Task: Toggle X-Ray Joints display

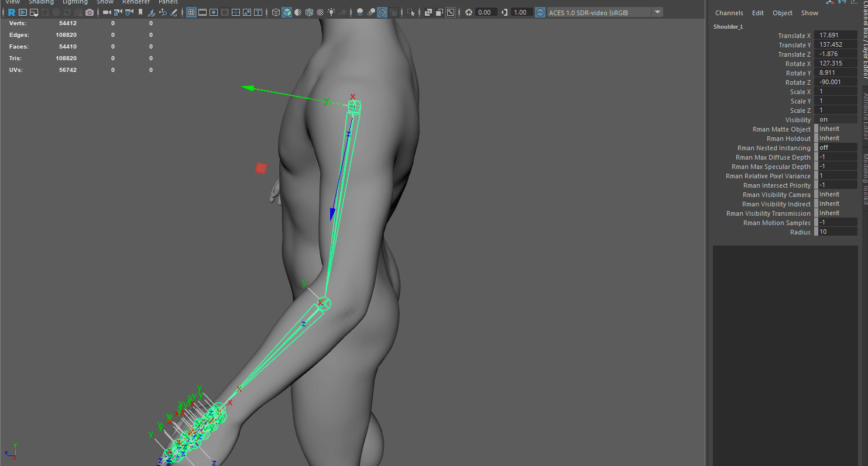Action: [x=450, y=12]
